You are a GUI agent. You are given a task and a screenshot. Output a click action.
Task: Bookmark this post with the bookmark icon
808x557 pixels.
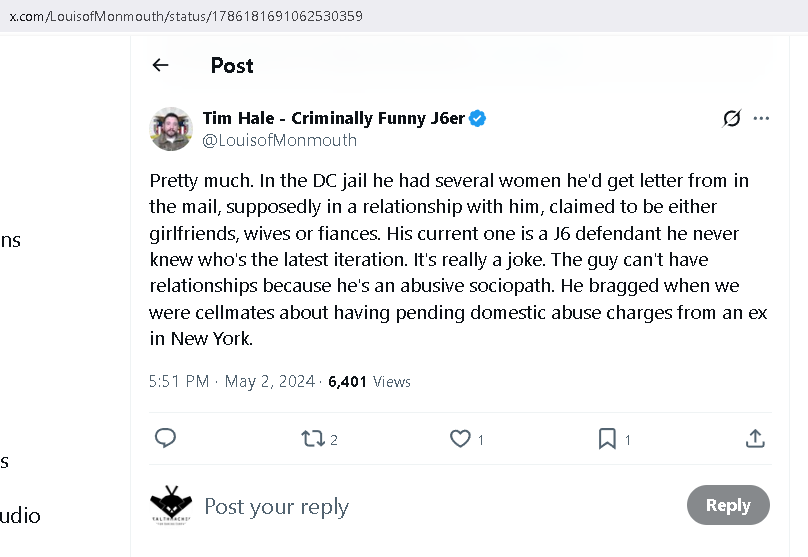point(607,438)
